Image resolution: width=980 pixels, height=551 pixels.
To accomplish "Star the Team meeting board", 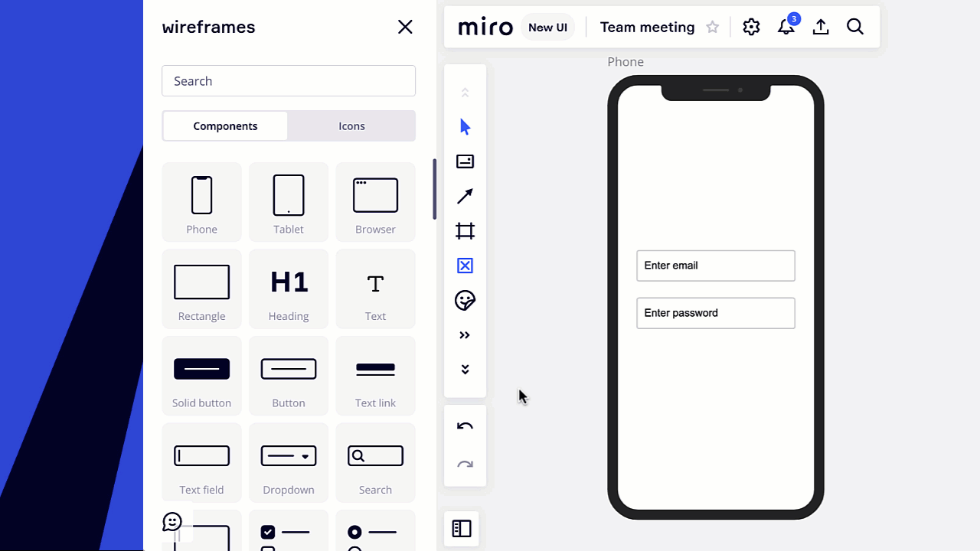I will coord(713,28).
